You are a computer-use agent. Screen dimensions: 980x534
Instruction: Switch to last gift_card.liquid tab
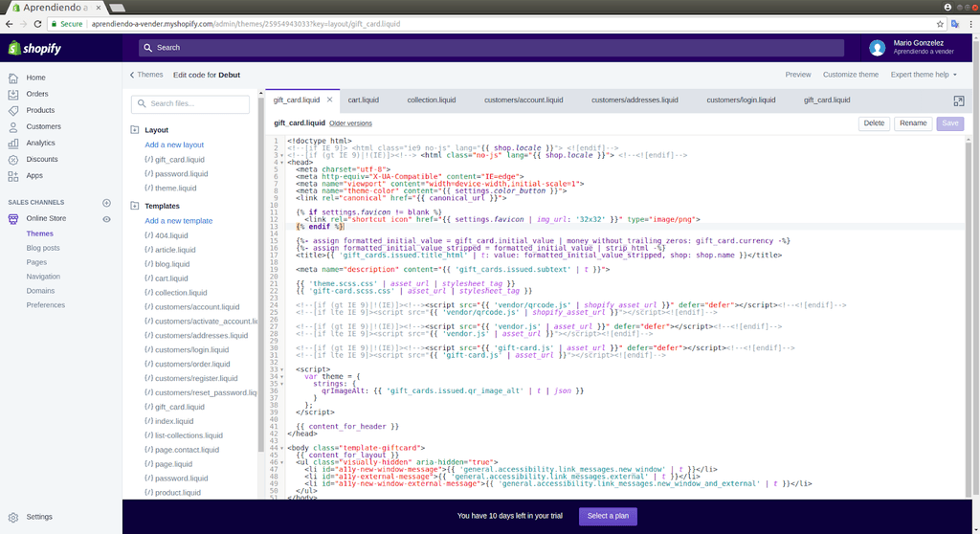point(827,100)
